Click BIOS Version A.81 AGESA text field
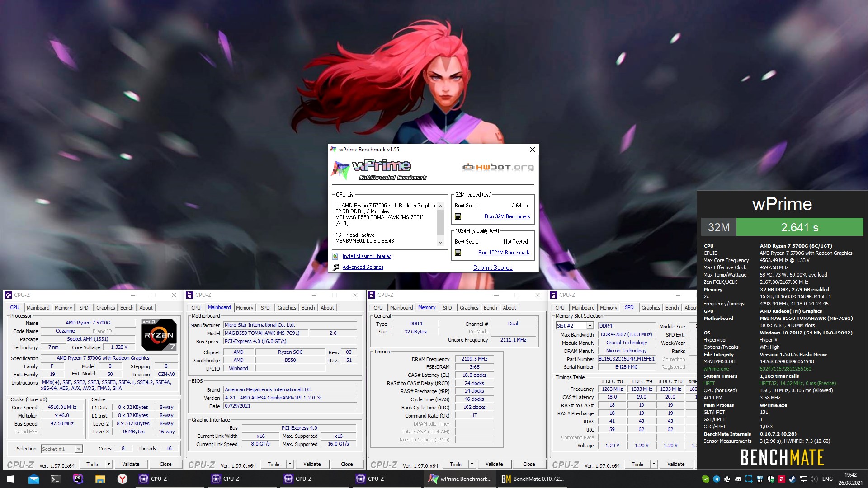The width and height of the screenshot is (868, 488). [x=290, y=398]
